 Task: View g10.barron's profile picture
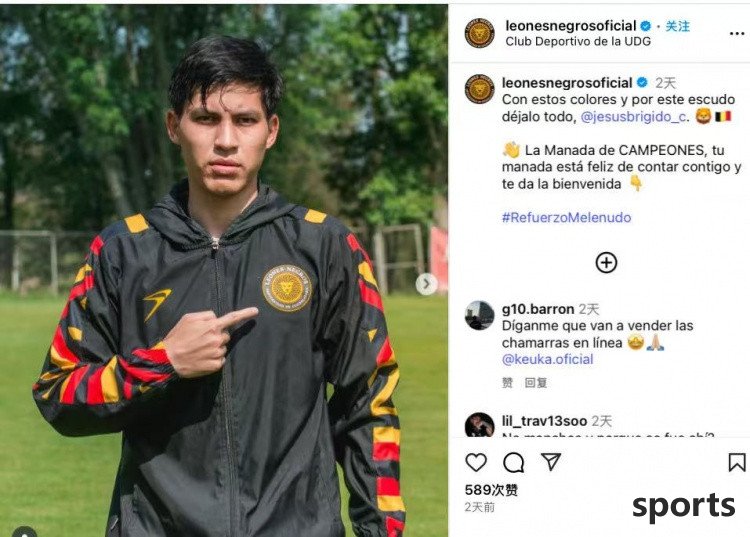point(479,316)
